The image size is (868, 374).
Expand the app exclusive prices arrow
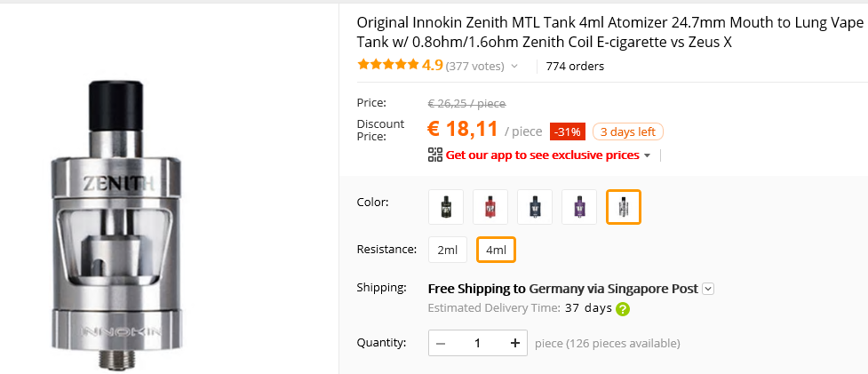pyautogui.click(x=647, y=155)
